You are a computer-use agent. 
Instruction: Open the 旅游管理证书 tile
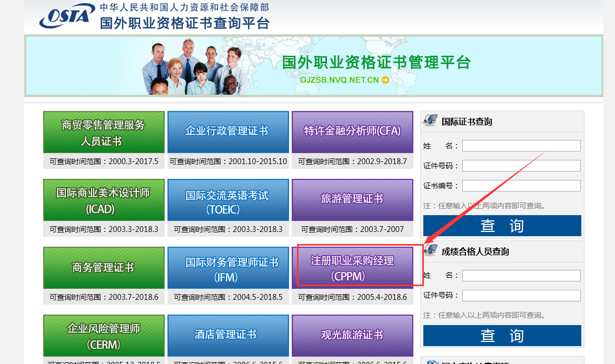(352, 200)
